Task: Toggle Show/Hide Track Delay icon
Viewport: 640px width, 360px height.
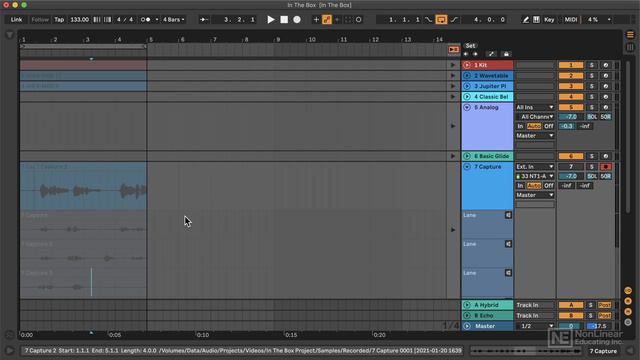Action: click(x=628, y=322)
